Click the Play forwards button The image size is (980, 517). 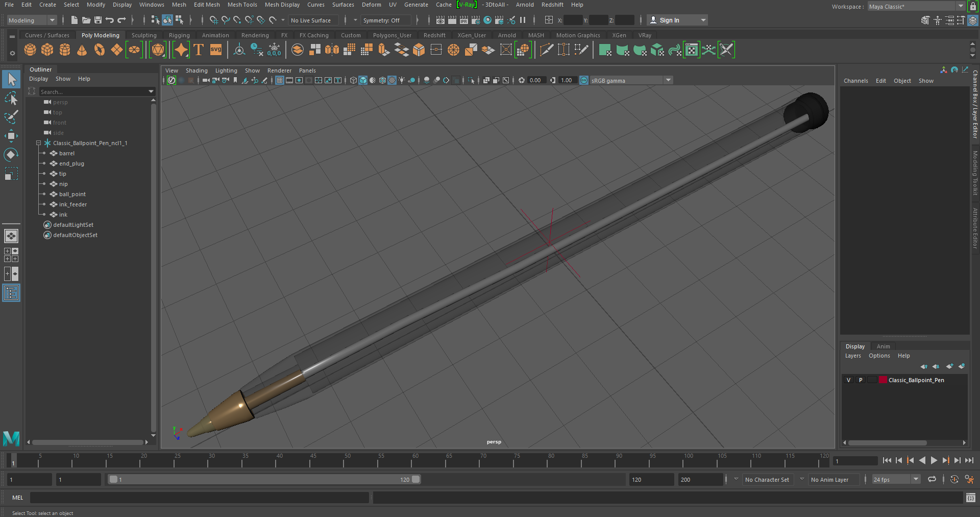coord(934,460)
